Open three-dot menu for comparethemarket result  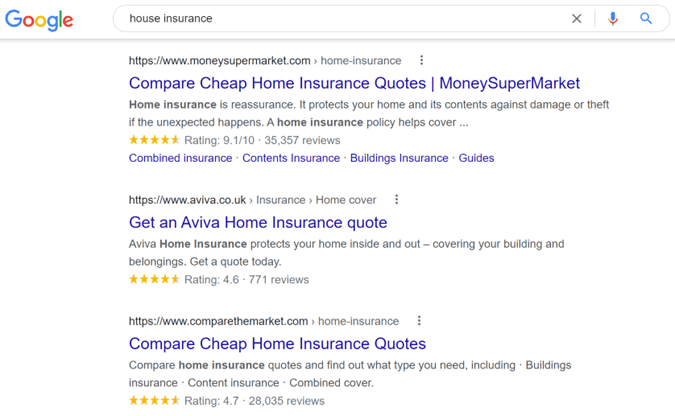click(x=419, y=320)
